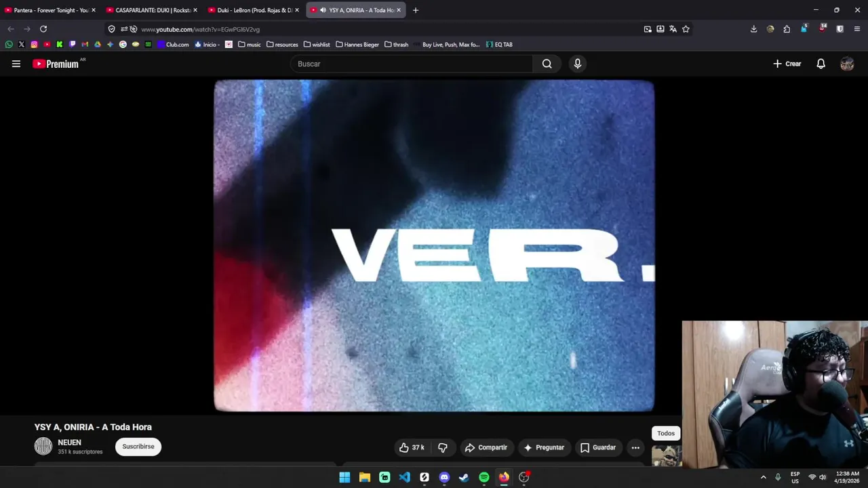
Task: Open the page translate icon in address bar
Action: click(x=673, y=29)
